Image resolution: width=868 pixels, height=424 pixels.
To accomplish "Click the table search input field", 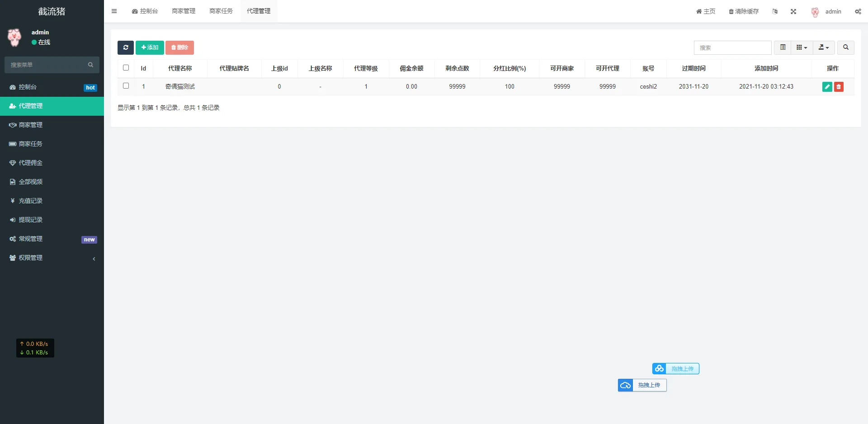I will pos(732,47).
